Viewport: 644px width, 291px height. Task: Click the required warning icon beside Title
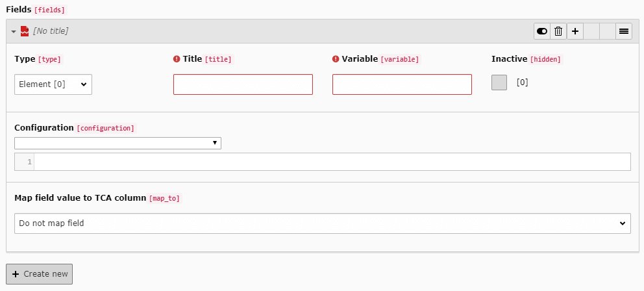pos(177,59)
